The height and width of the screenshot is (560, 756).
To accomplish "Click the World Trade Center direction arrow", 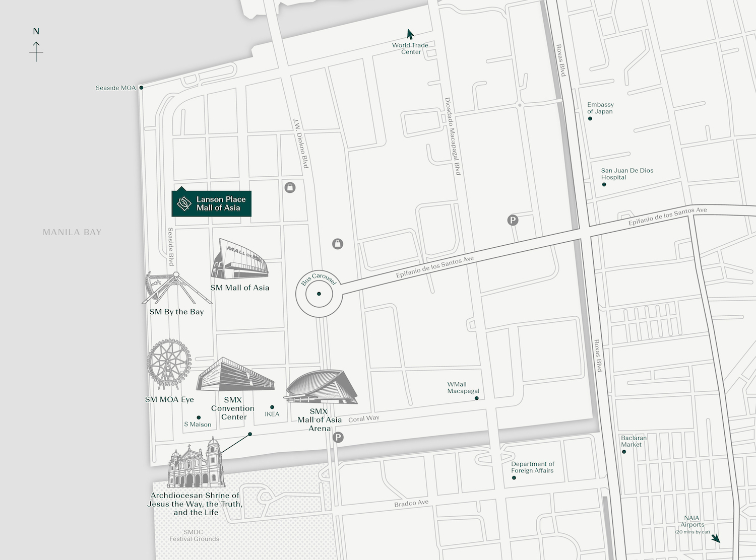I will (x=410, y=34).
